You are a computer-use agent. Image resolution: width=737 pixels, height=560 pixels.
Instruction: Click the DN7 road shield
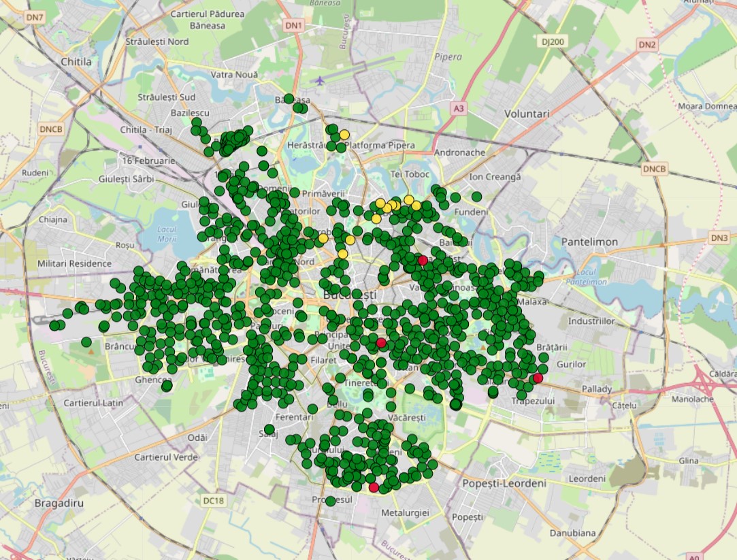click(x=34, y=16)
